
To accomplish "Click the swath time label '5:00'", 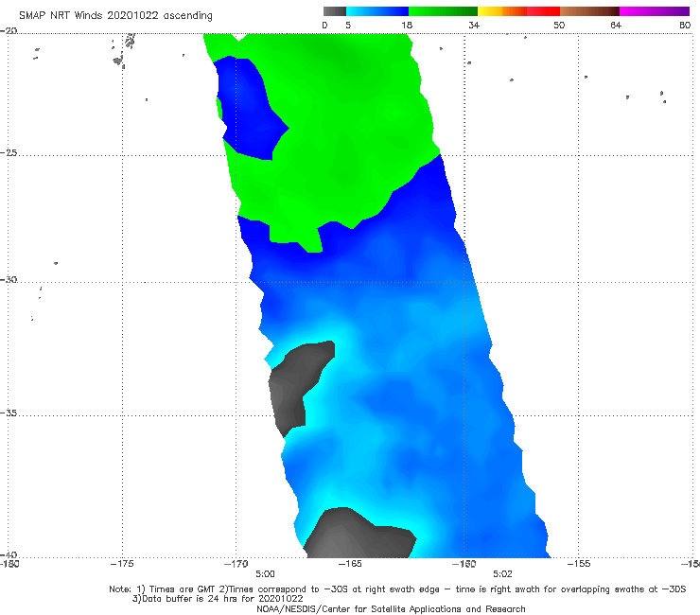I will (265, 574).
